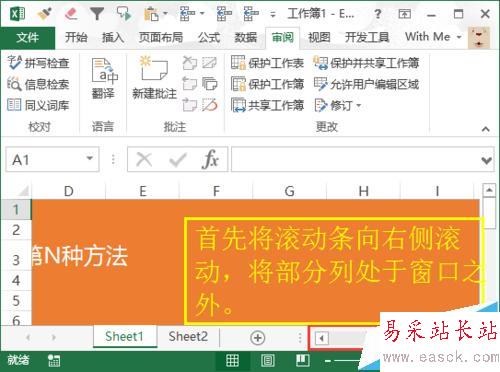Select the format painter brush in quick access toolbar
The width and height of the screenshot is (500, 372).
[44, 14]
